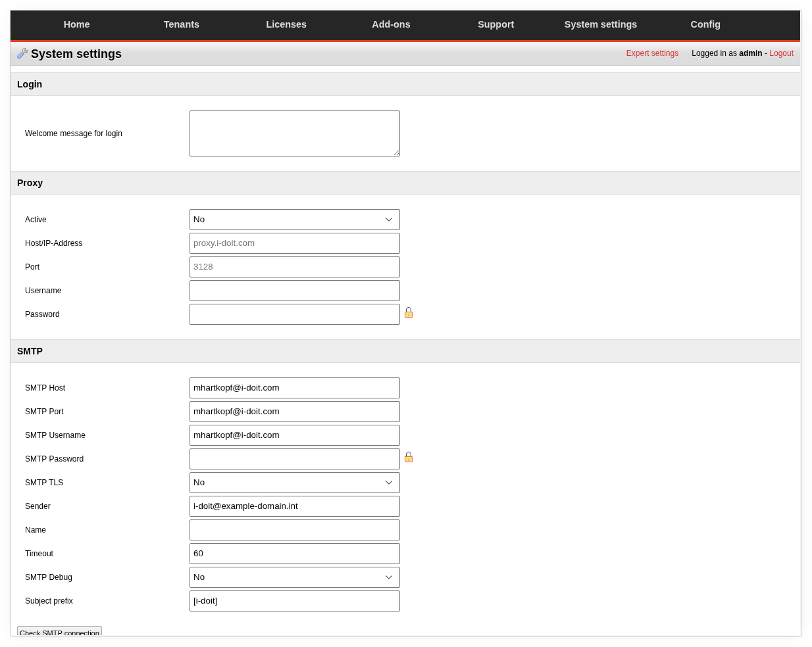Open the Licenses menu item
The image size is (812, 647).
click(286, 24)
